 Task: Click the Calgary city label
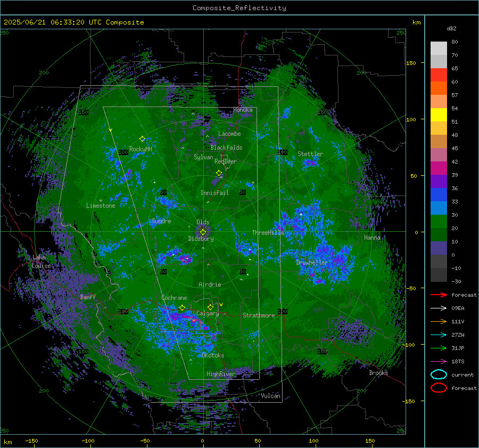(208, 313)
